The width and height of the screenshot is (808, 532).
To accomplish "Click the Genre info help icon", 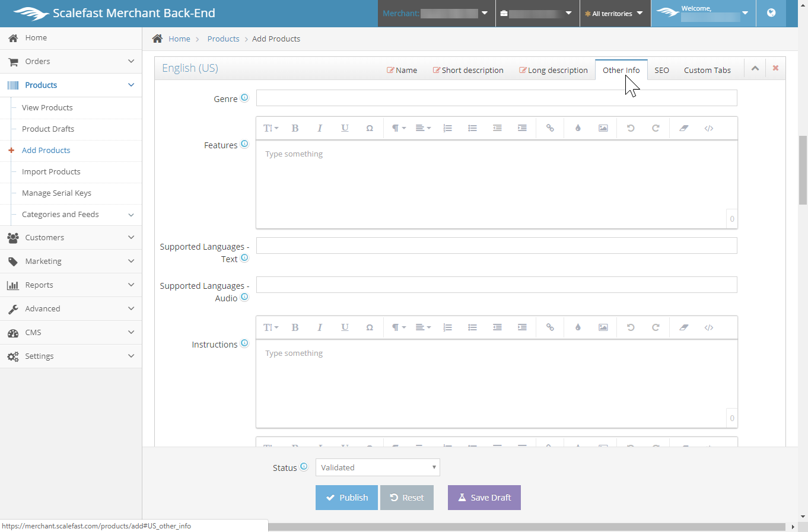I will pos(244,98).
